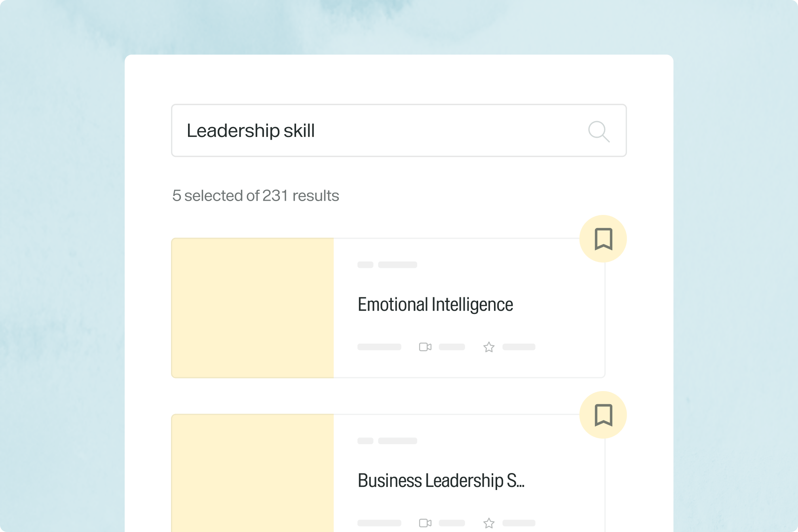Click the star icon on Business Leadership card

[x=489, y=523]
